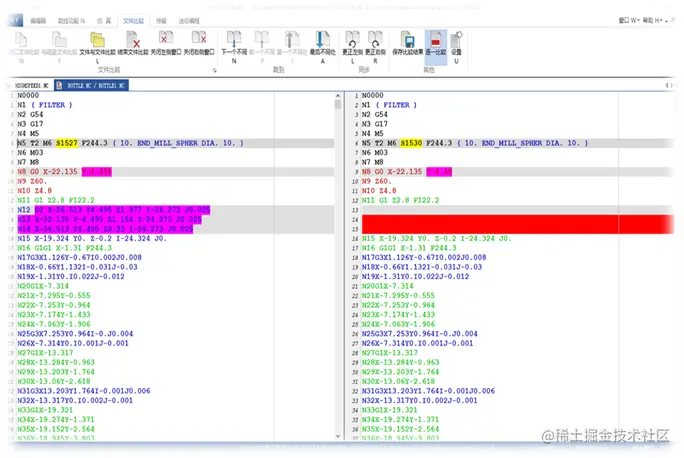Click 'N15 X-19.324 Y0.' line in left pane
This screenshot has width=684, height=458.
coord(92,239)
